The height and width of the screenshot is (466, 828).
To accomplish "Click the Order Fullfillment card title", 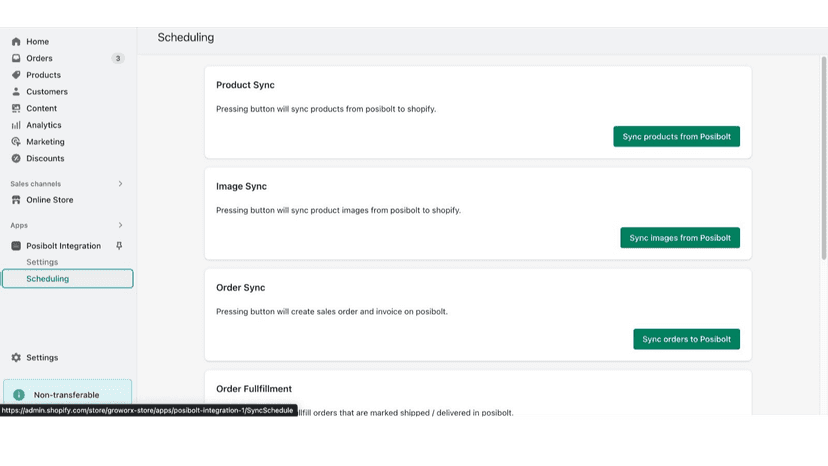I will [254, 389].
